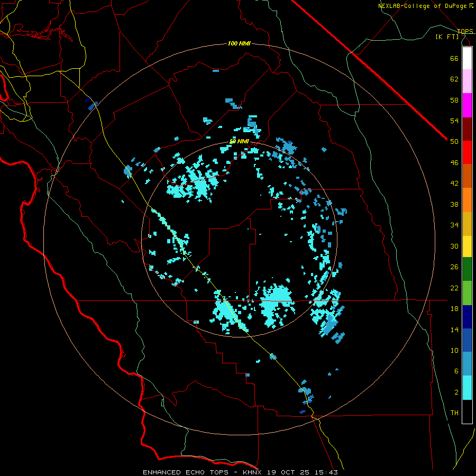This screenshot has width=476, height=476.
Task: Click the TH legend label text
Action: (454, 413)
